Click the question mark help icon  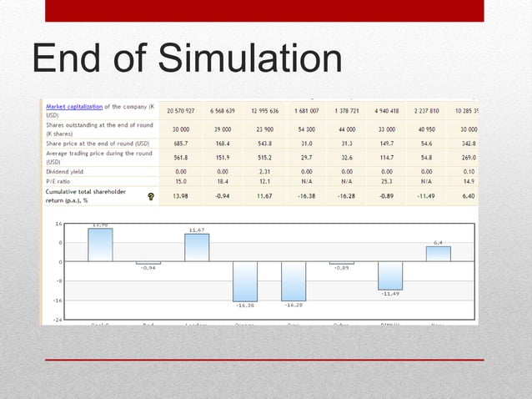click(x=151, y=196)
